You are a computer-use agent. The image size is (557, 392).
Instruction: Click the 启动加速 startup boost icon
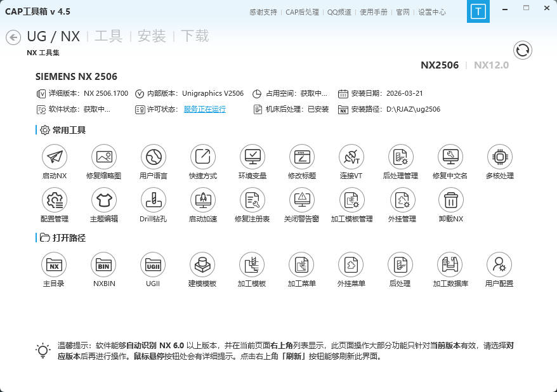pos(203,200)
